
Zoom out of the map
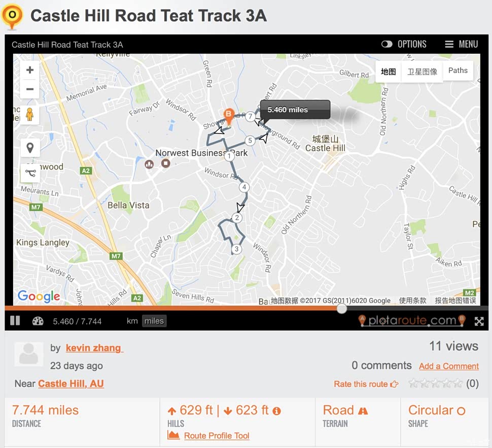tap(30, 90)
